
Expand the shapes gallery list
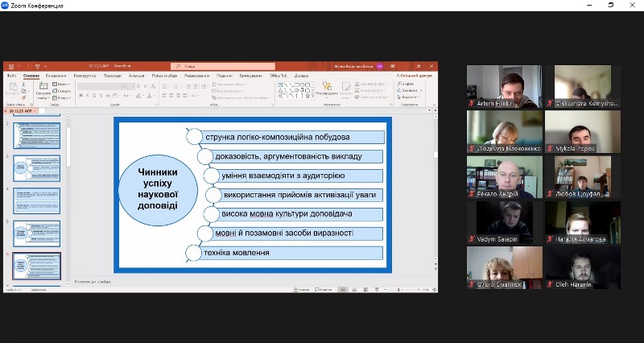tap(313, 97)
